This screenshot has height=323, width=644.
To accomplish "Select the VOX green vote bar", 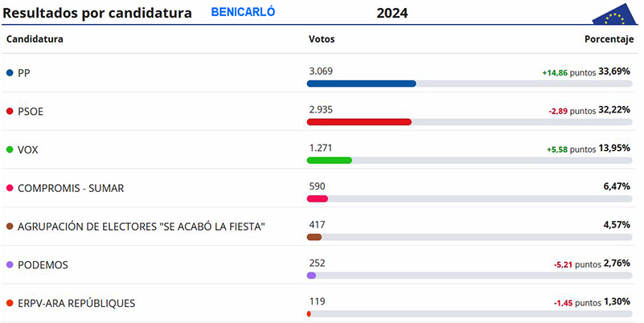I will pyautogui.click(x=330, y=161).
